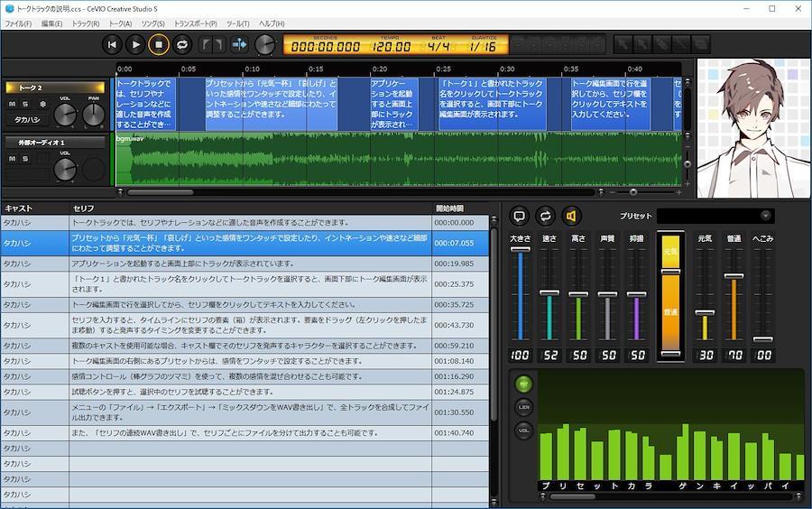
Task: Click the 大きさ volume slider handle
Action: coord(520,250)
